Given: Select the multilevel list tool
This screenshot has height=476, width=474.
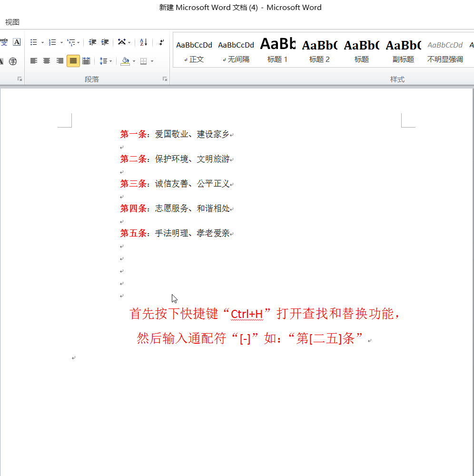Looking at the screenshot, I should pos(71,42).
